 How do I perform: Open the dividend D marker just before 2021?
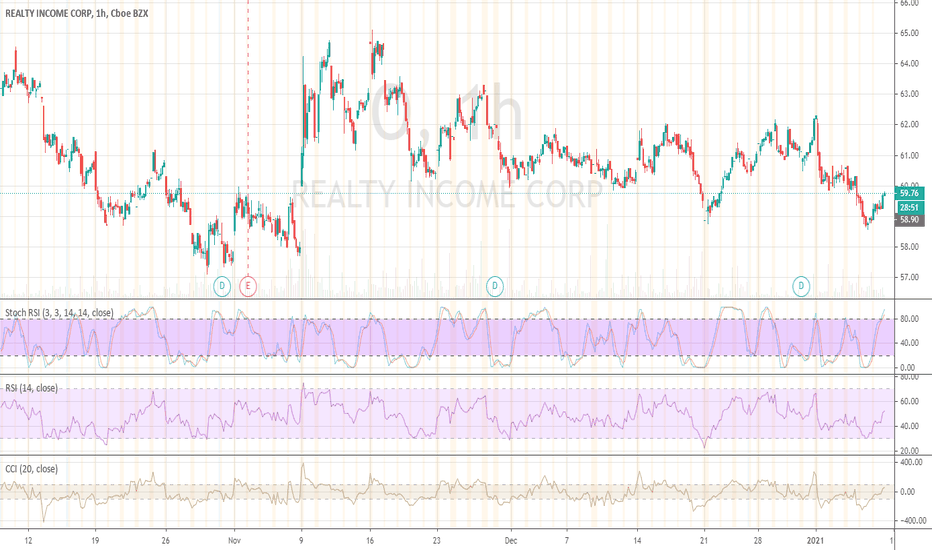point(801,287)
